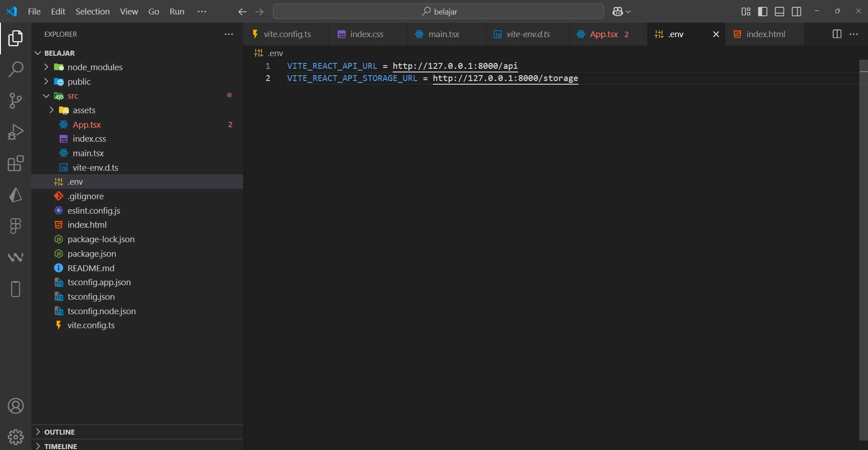Open editor More Actions ellipsis
The width and height of the screenshot is (868, 450).
click(x=854, y=34)
